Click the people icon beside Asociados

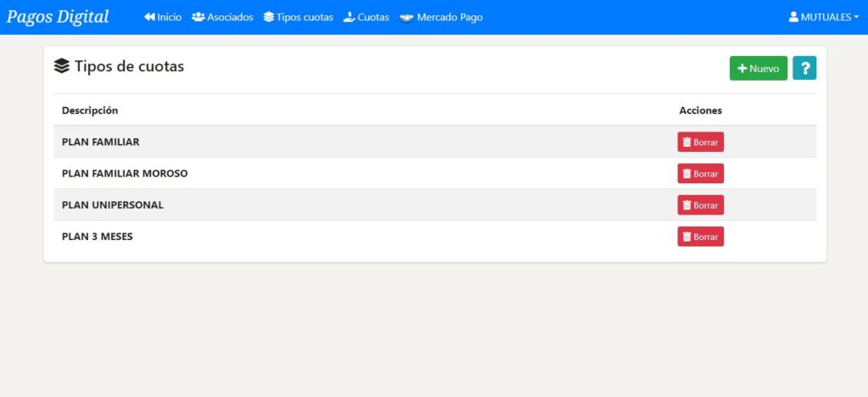(198, 17)
